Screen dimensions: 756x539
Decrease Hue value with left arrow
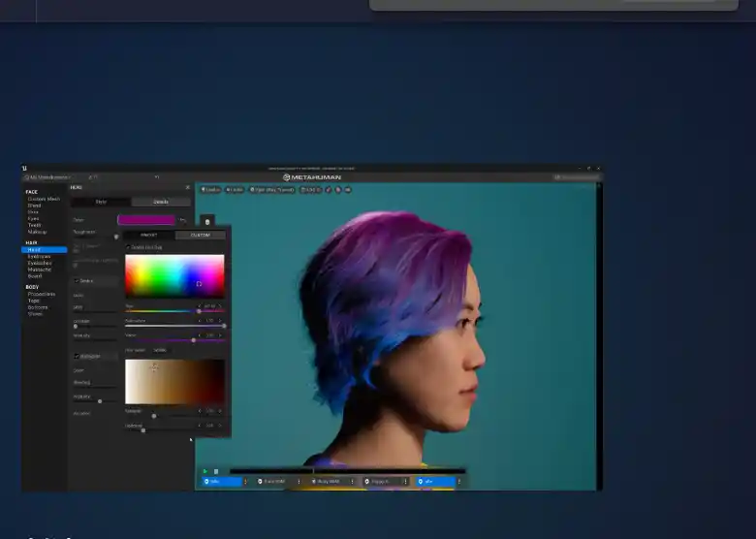pos(200,306)
